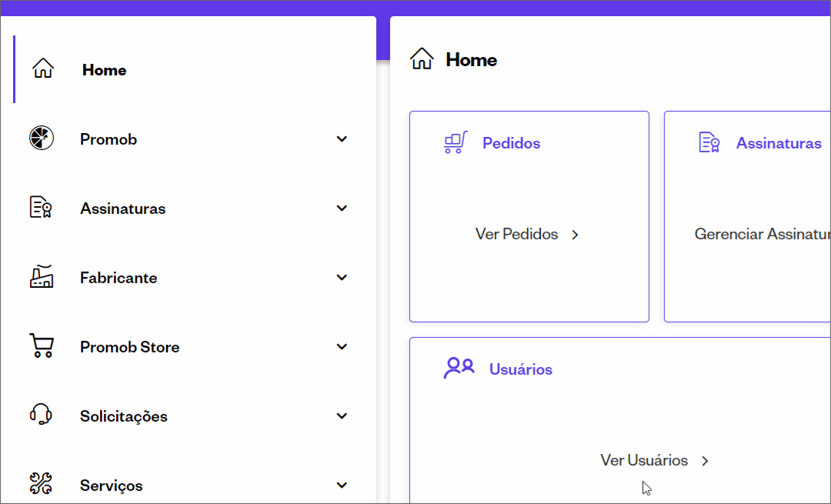Image resolution: width=831 pixels, height=504 pixels.
Task: Click the Serviços tools icon
Action: pyautogui.click(x=41, y=483)
